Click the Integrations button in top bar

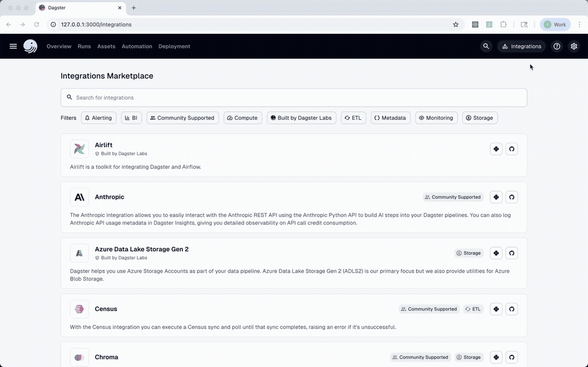[521, 46]
